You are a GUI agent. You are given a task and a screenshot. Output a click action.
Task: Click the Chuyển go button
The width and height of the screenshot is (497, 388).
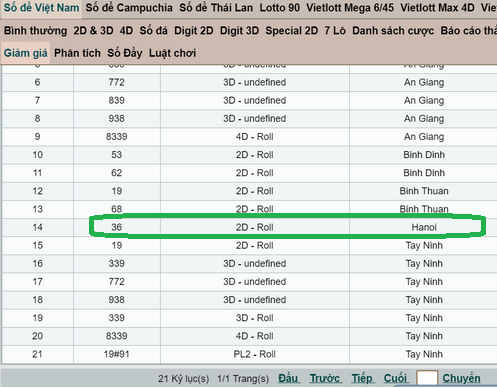point(461,378)
